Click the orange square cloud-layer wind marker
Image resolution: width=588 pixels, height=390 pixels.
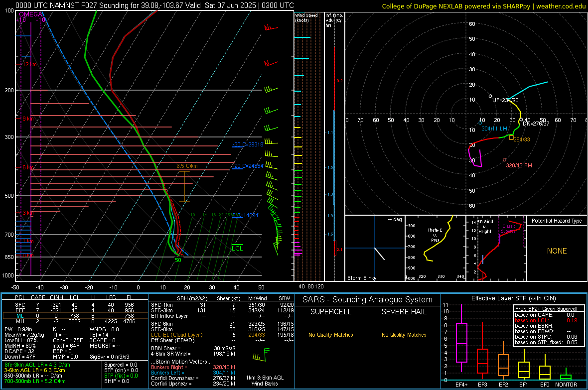(x=511, y=138)
